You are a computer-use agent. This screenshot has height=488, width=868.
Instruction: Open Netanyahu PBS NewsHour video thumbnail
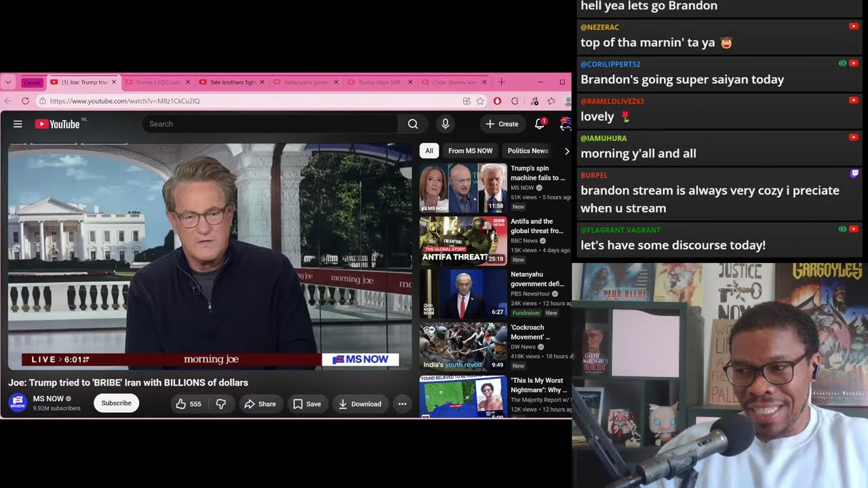pos(463,293)
